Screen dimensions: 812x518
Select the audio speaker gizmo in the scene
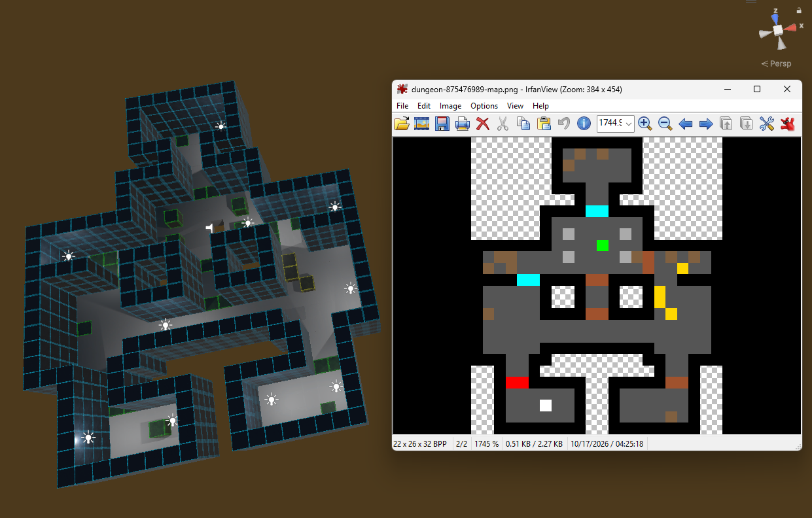[209, 228]
